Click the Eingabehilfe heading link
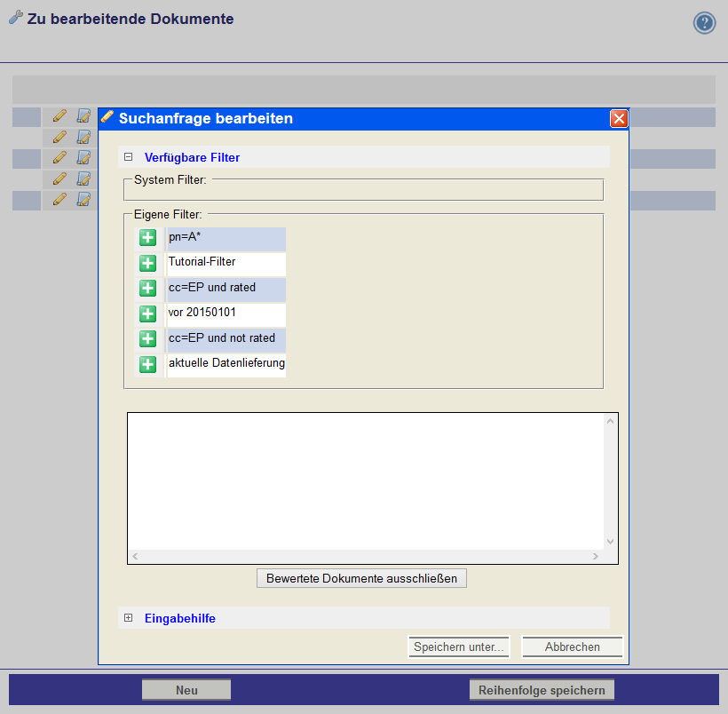This screenshot has width=728, height=714. pyautogui.click(x=180, y=618)
